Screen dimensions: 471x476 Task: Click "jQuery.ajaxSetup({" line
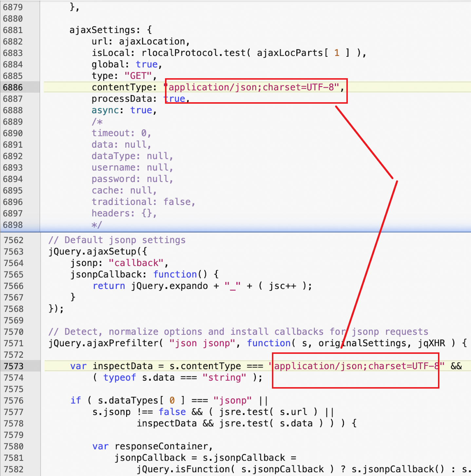98,251
